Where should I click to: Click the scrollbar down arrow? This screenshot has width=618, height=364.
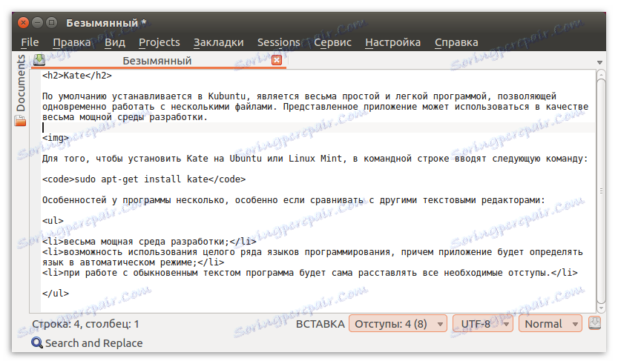point(601,308)
